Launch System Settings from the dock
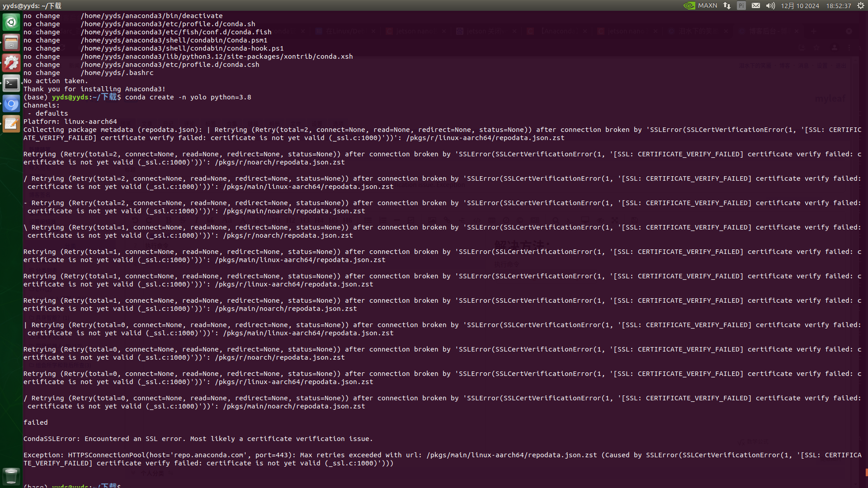Viewport: 868px width, 488px height. pyautogui.click(x=11, y=63)
